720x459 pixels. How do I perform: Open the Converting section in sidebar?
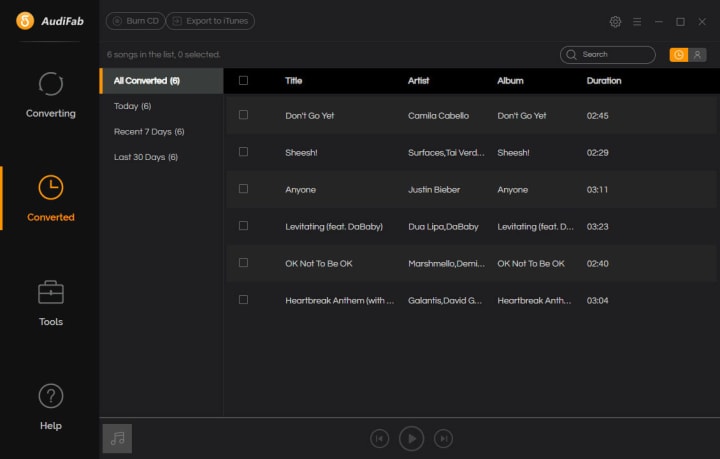coord(51,95)
